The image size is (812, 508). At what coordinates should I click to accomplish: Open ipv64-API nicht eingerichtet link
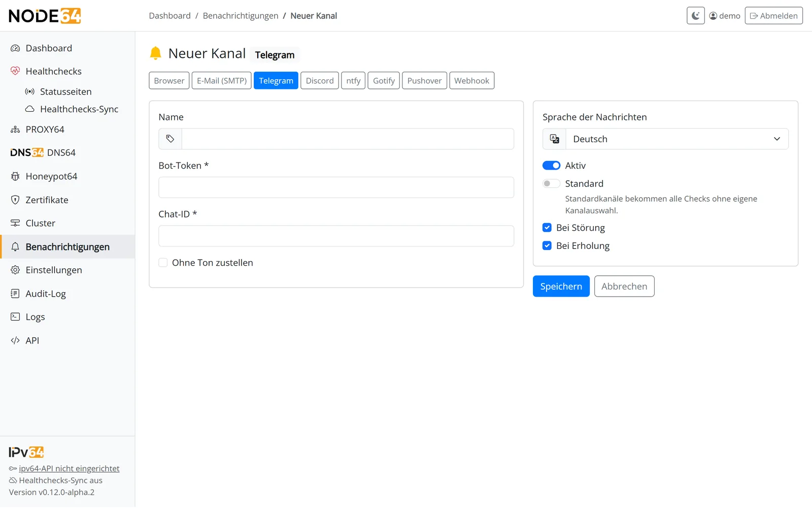pyautogui.click(x=69, y=468)
